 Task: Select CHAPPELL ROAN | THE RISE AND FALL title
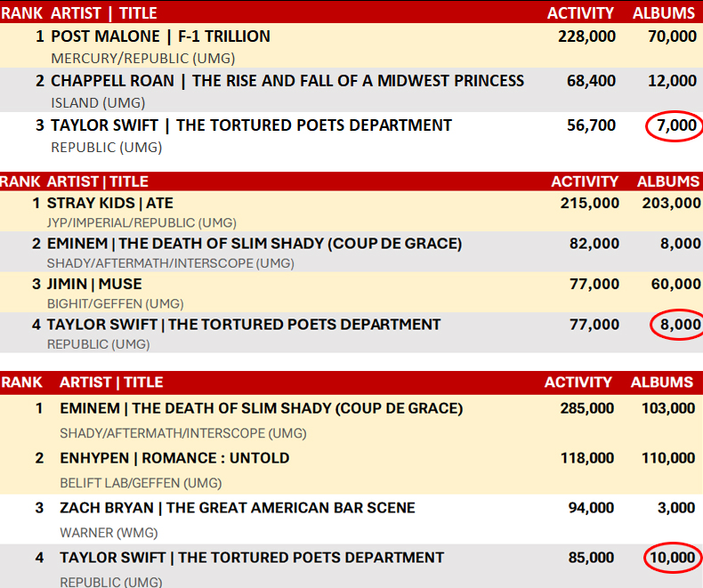(x=287, y=81)
